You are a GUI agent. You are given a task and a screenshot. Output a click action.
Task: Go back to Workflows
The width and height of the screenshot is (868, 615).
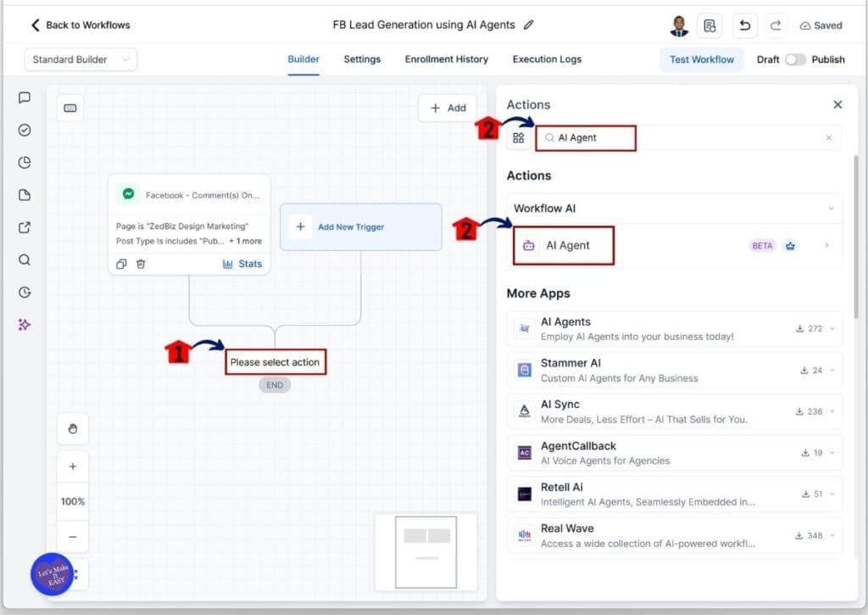coord(81,25)
